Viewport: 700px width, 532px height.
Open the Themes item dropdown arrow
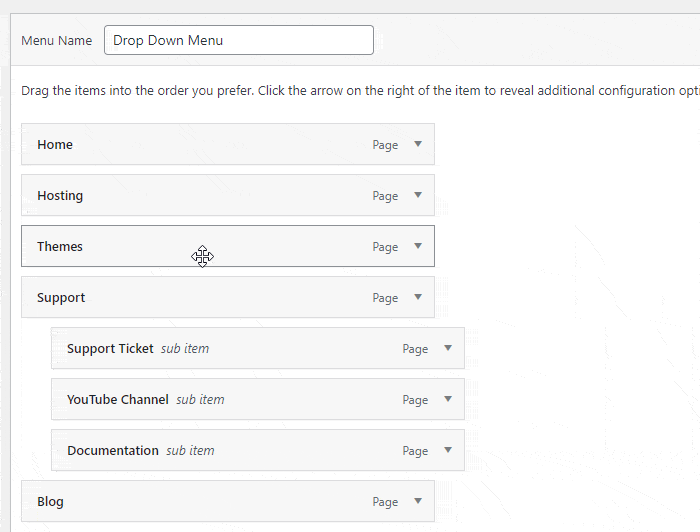418,246
